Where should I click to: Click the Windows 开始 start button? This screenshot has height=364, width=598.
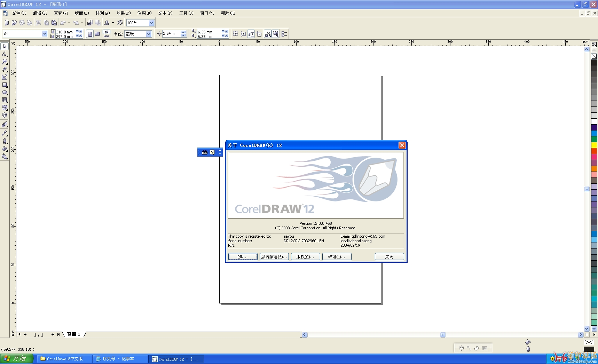point(17,359)
